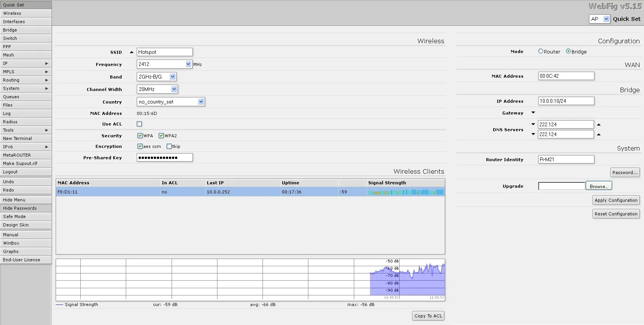Open Design Skin
644x325 pixels.
[x=26, y=225]
